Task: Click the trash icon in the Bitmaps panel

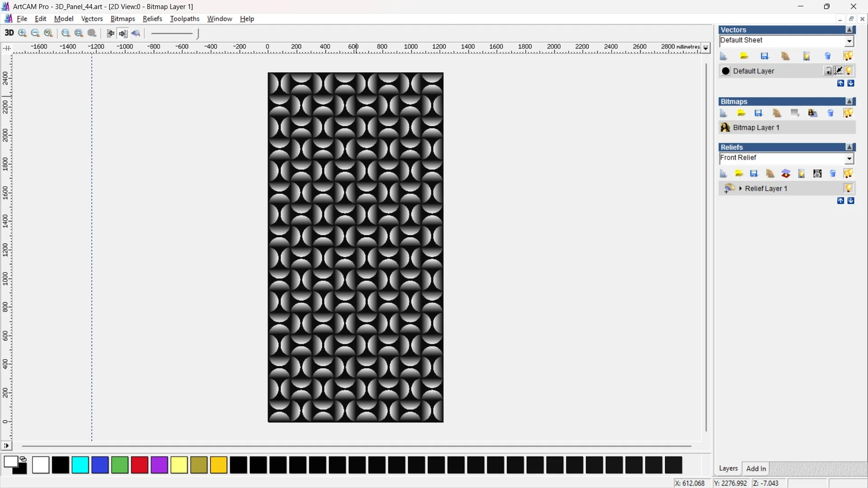Action: click(830, 113)
